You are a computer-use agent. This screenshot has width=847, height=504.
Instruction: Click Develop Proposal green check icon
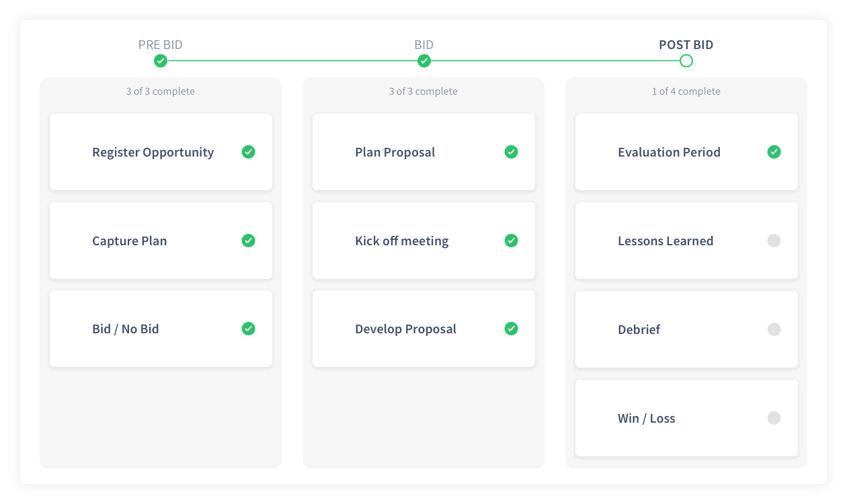[x=512, y=329]
